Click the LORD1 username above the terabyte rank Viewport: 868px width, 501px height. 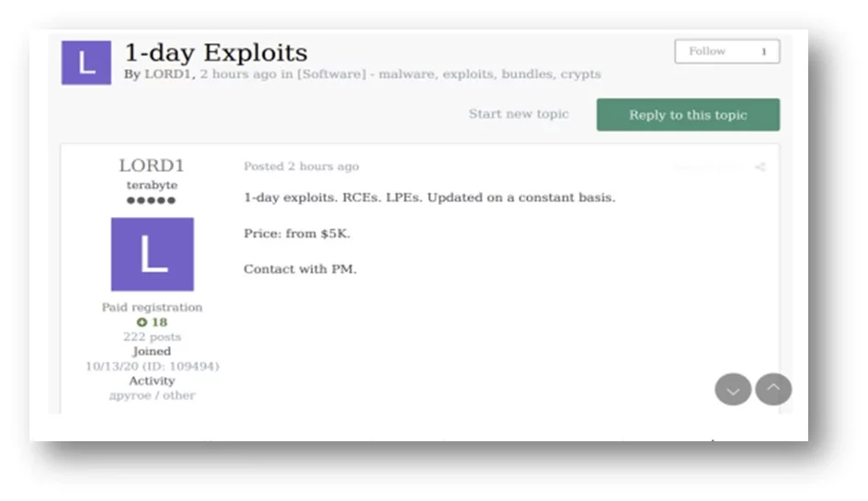click(152, 165)
